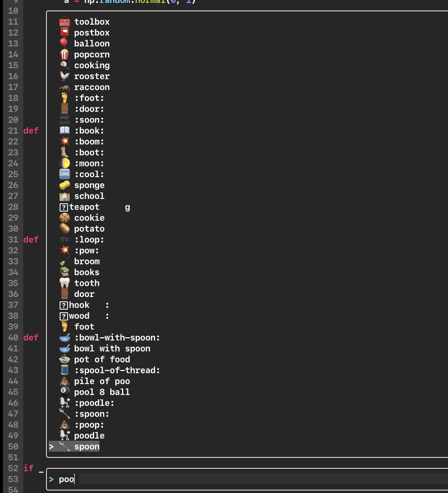
Task: Click the 'if' keyword on line 52
Action: pos(28,468)
